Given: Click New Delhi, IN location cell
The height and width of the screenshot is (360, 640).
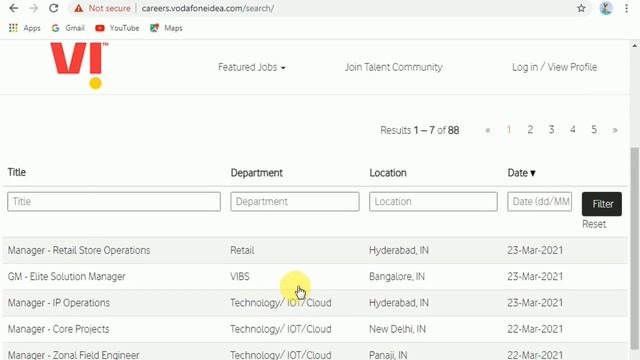Looking at the screenshot, I should (397, 329).
